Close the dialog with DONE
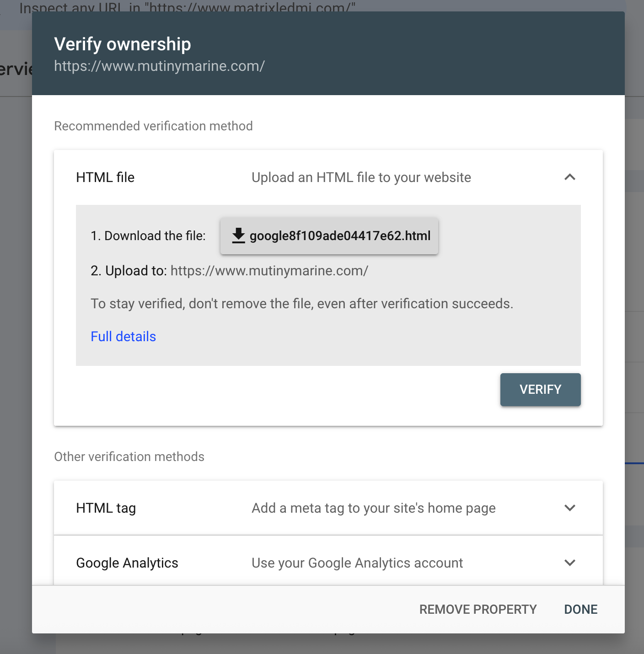The height and width of the screenshot is (654, 644). tap(580, 609)
